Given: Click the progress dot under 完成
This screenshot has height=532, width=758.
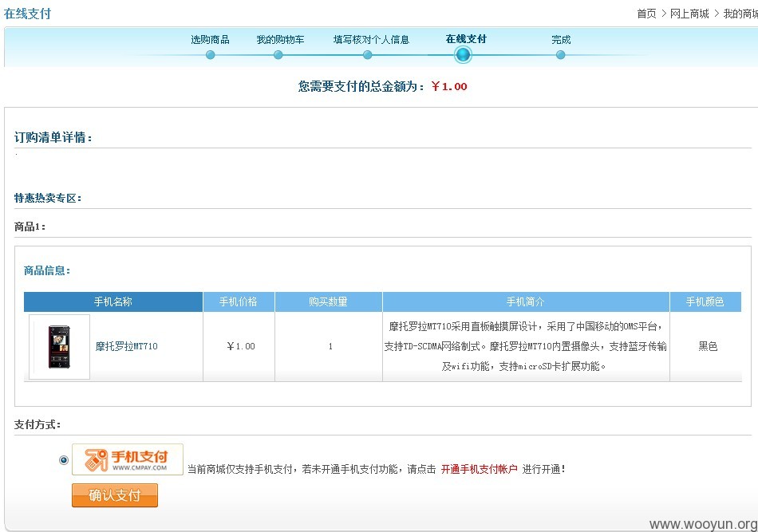Looking at the screenshot, I should [x=560, y=55].
